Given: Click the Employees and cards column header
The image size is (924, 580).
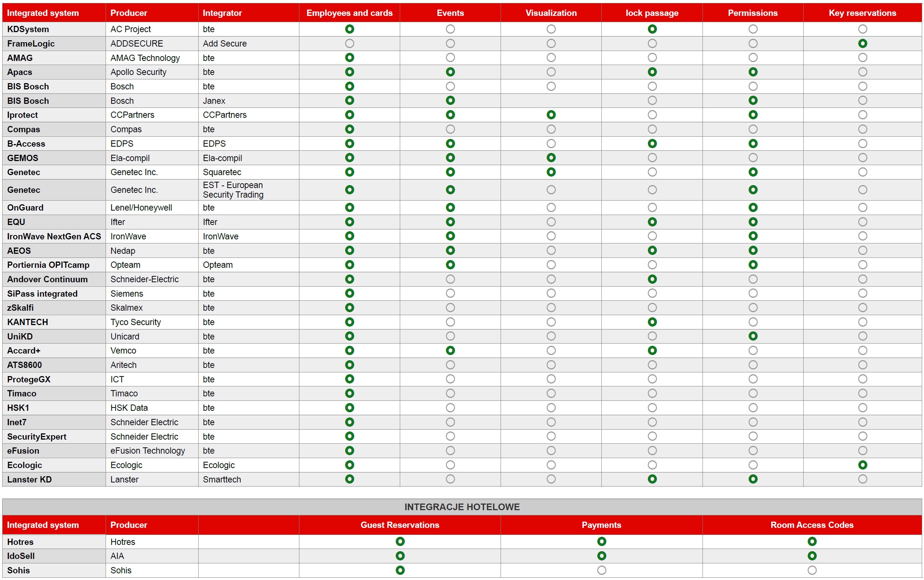Looking at the screenshot, I should point(350,13).
